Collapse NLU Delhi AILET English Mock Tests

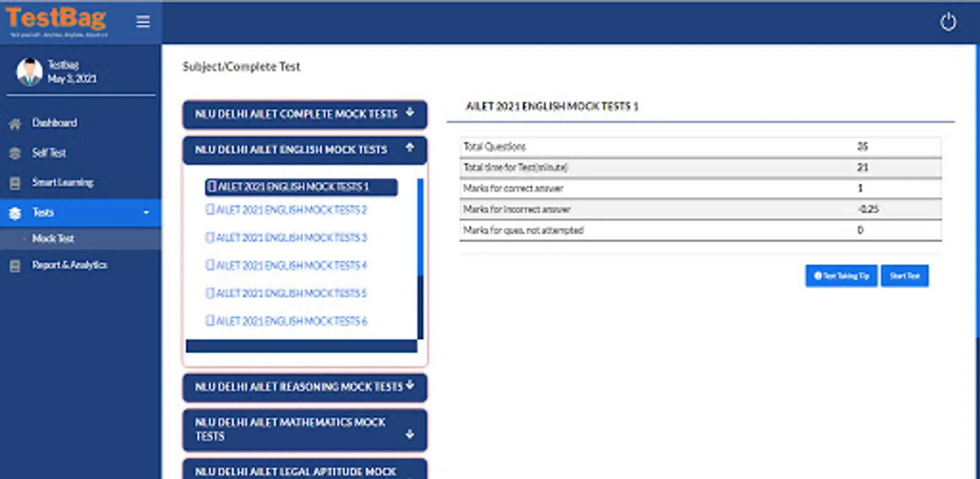pos(305,150)
